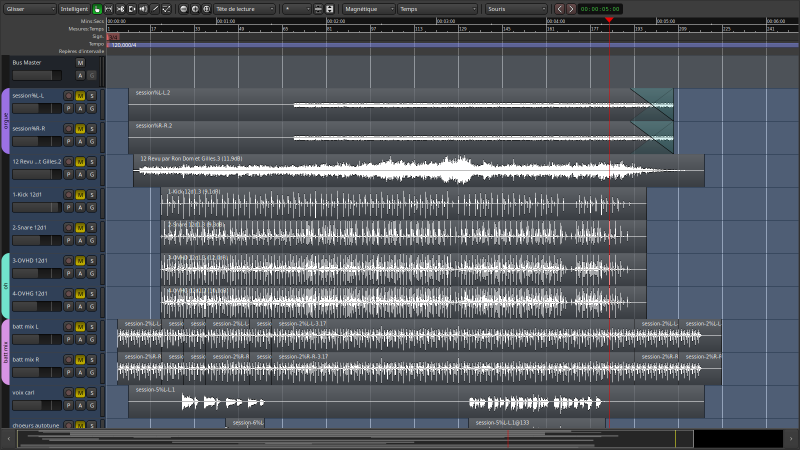Viewport: 800px width, 450px height.
Task: Select the session%L-L.2 audio region
Action: click(x=401, y=105)
